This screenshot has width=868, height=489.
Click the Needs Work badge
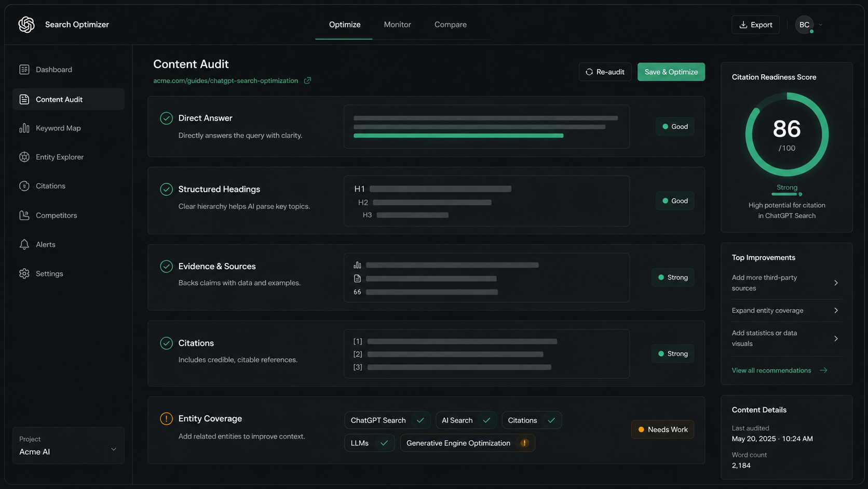point(662,430)
